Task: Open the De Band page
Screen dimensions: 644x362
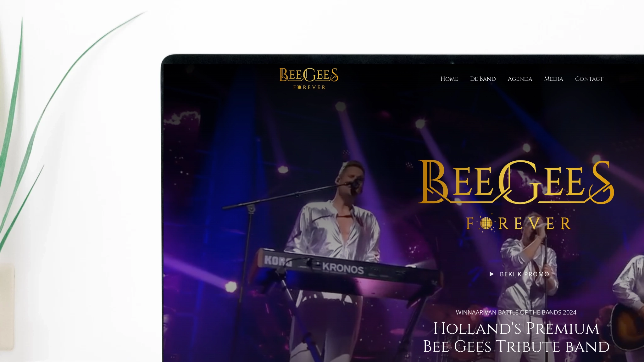Action: (x=483, y=79)
